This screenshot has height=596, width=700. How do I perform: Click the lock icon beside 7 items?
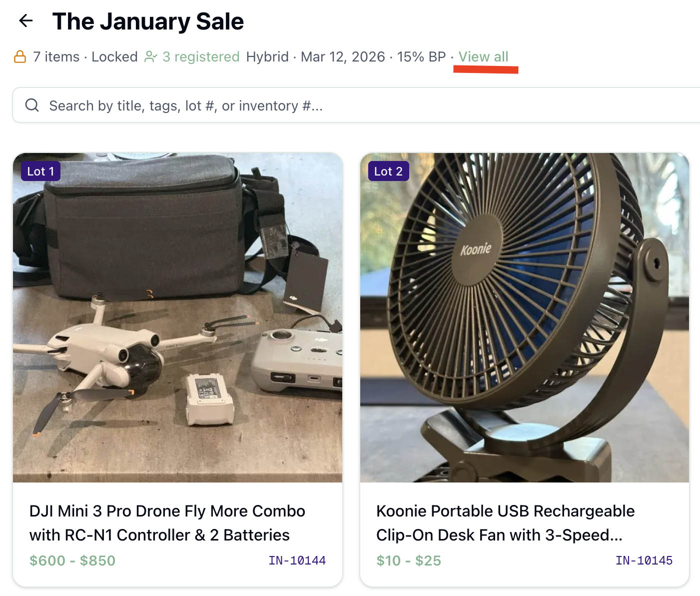pyautogui.click(x=20, y=56)
